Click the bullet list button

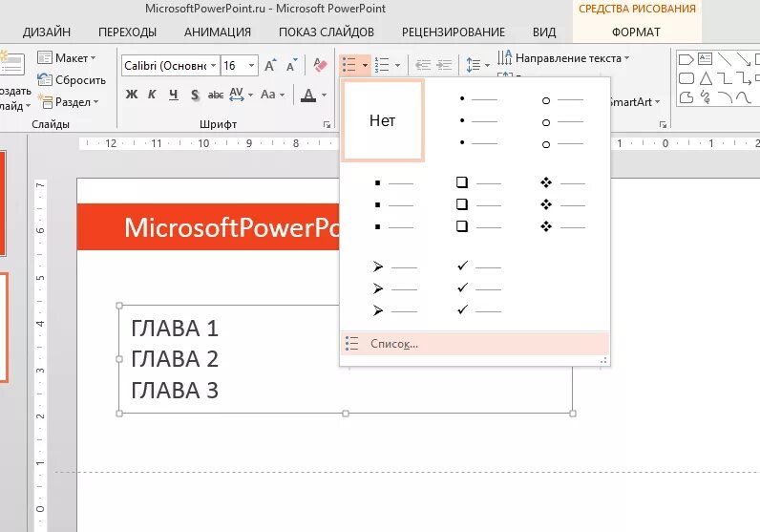point(349,65)
